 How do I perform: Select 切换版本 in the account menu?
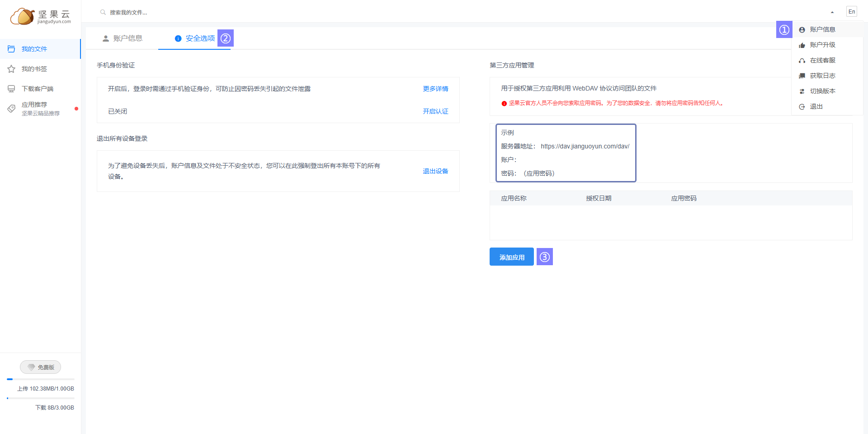point(822,91)
